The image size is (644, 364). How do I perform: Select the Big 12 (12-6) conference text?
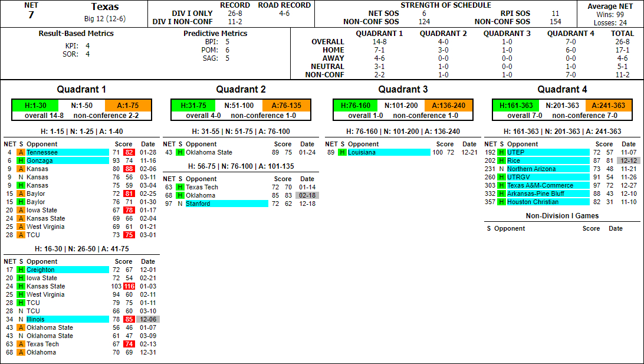click(105, 19)
